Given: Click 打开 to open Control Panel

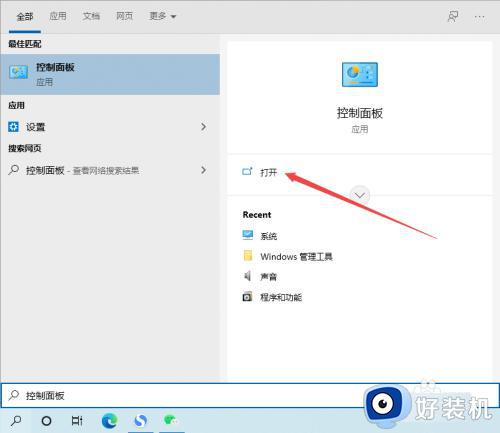Looking at the screenshot, I should tap(269, 172).
